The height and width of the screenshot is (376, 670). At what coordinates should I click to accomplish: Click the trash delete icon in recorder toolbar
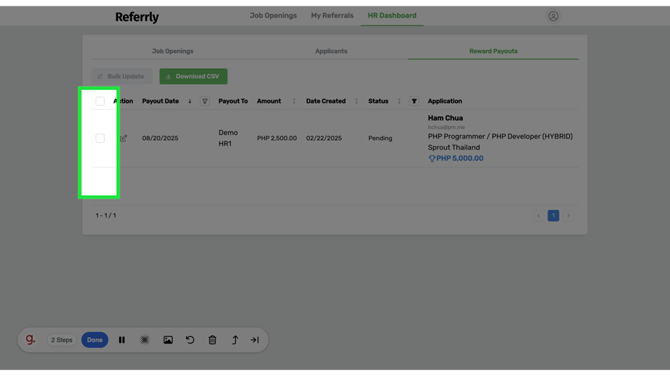click(x=212, y=340)
